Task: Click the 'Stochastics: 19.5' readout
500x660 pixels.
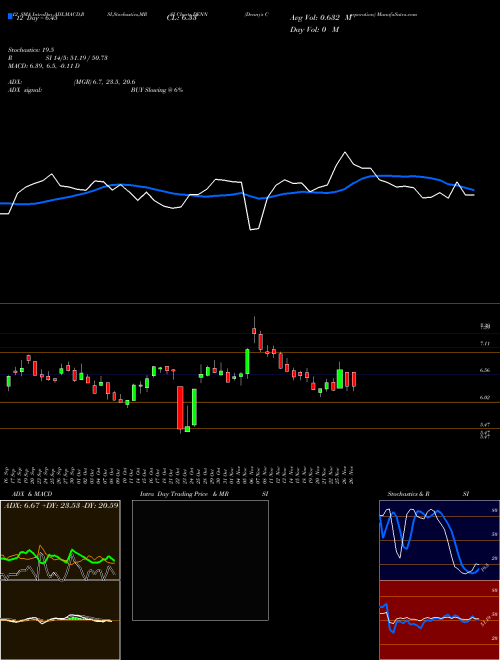Action: (x=29, y=50)
